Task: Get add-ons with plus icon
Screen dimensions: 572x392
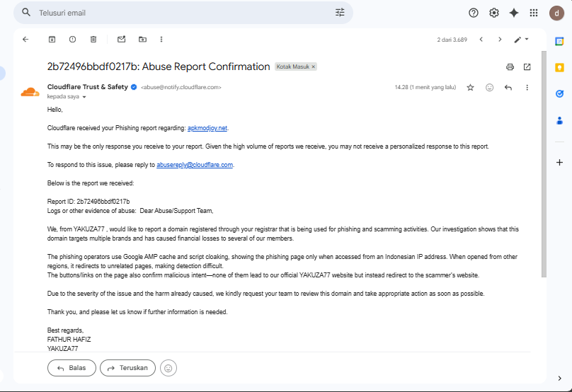Action: coord(559,162)
